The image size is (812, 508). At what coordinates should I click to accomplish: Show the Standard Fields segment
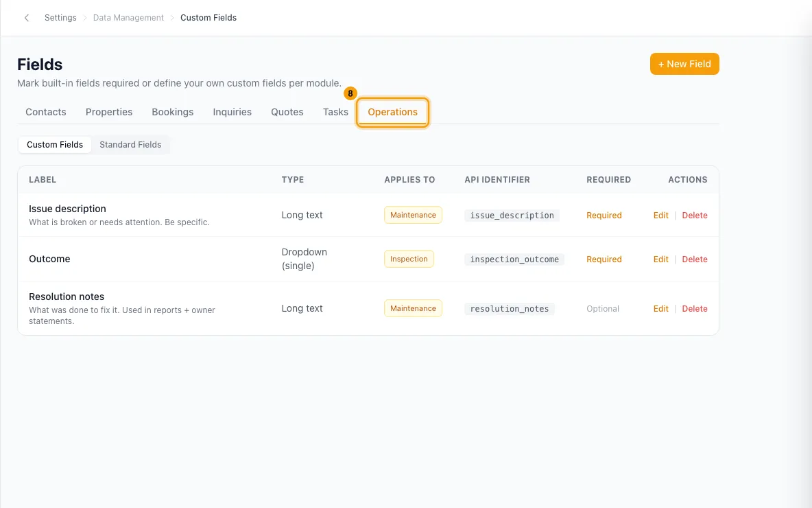click(130, 145)
